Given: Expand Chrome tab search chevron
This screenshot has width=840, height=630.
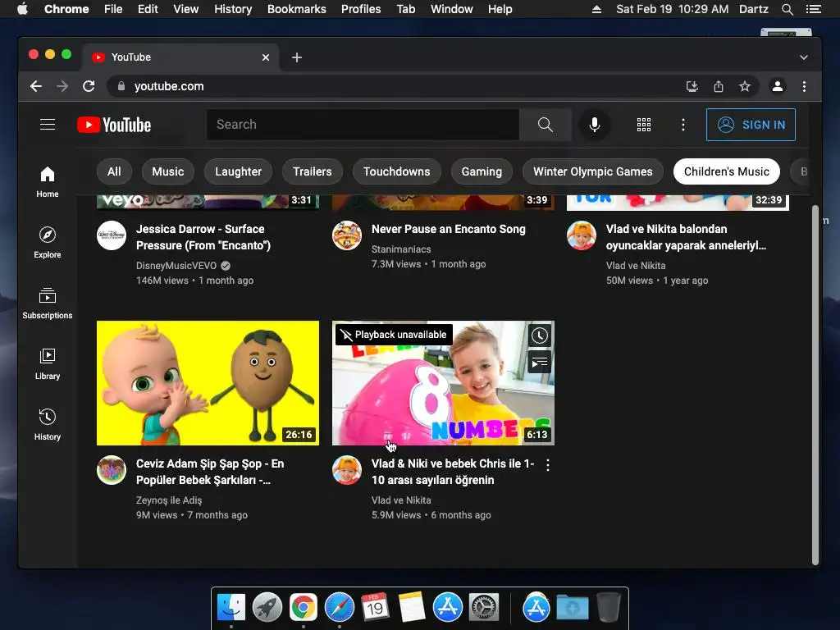Looking at the screenshot, I should [804, 57].
